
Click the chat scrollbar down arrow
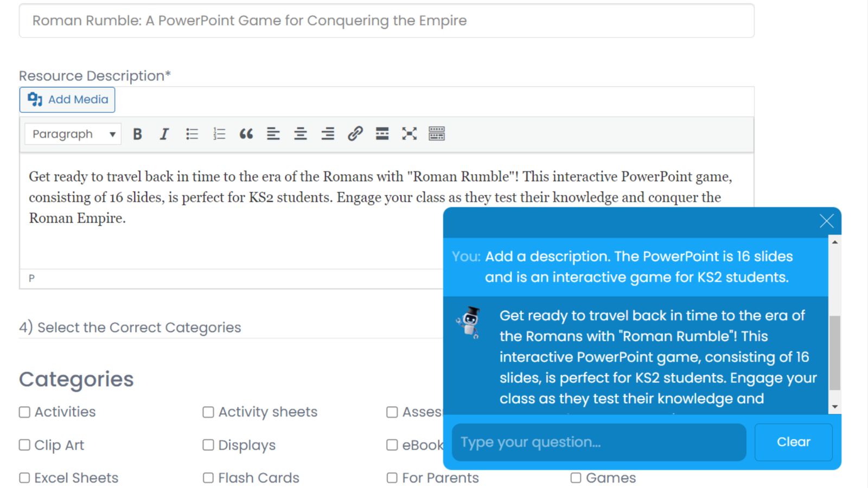(x=835, y=407)
